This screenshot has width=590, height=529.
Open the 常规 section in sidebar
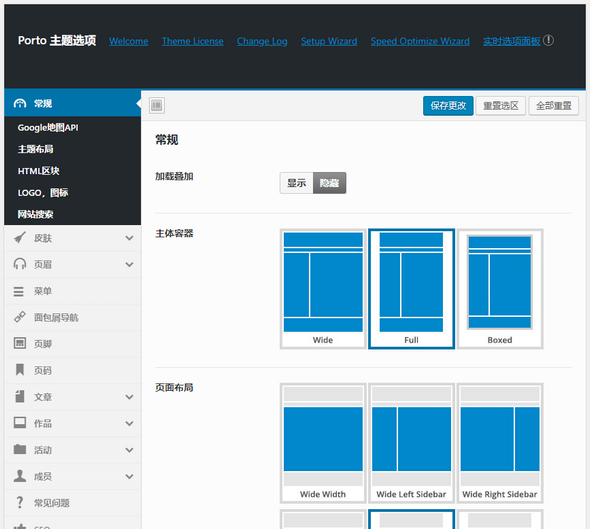72,103
